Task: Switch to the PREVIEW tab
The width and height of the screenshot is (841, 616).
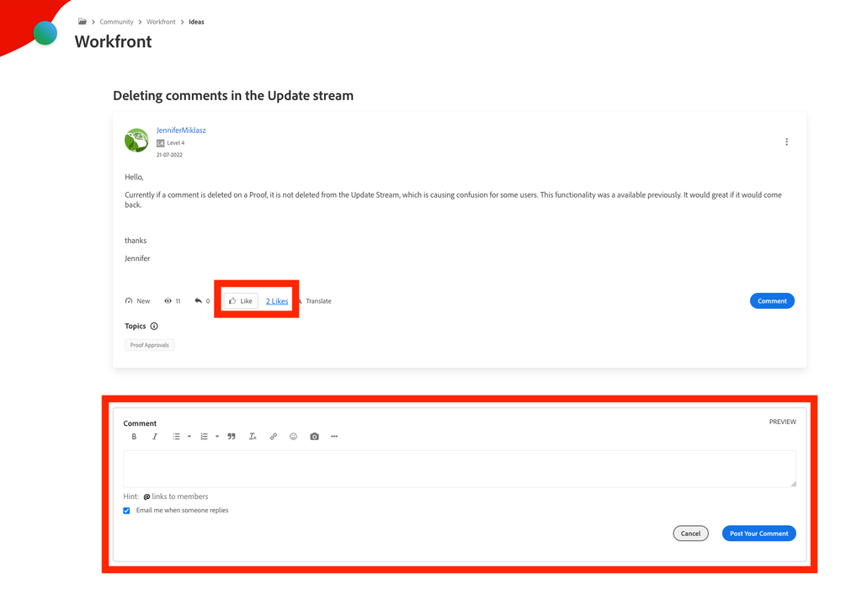Action: 782,422
